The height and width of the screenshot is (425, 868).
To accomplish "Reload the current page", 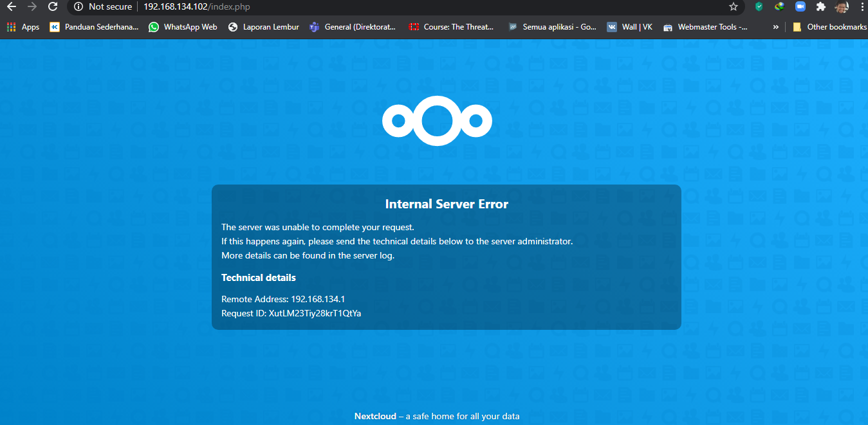I will click(53, 7).
